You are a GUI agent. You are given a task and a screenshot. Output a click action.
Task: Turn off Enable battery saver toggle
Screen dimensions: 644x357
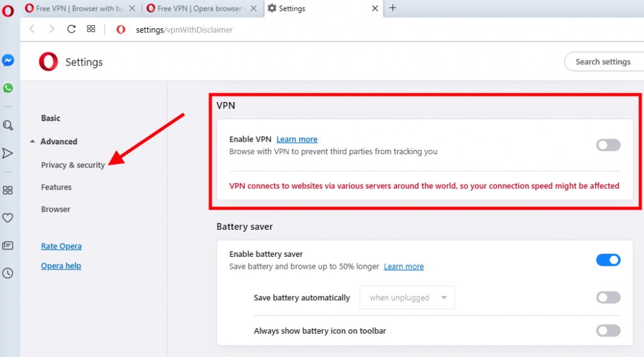[x=608, y=260]
